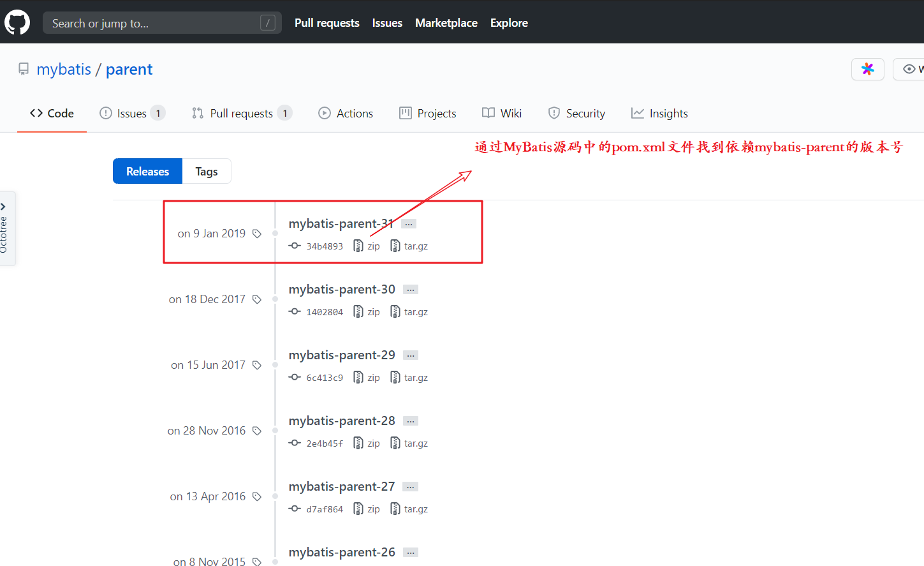Open the GitHub home logo
924x566 pixels.
(x=17, y=22)
